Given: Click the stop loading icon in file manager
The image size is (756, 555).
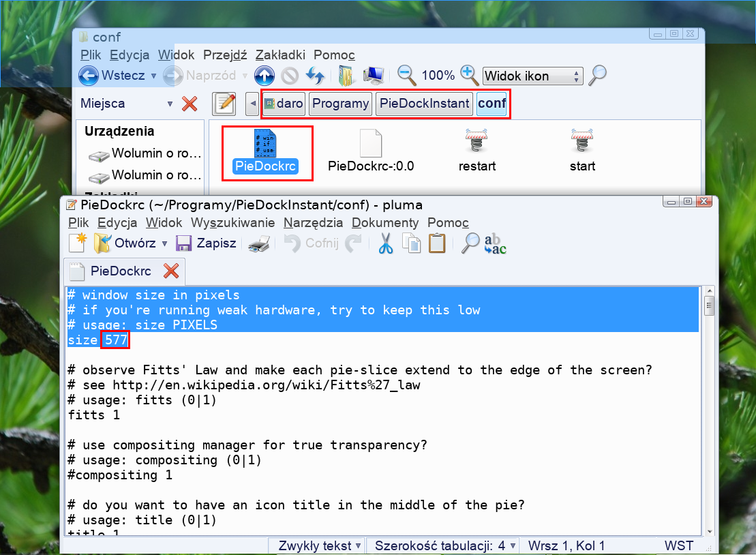Looking at the screenshot, I should tap(290, 76).
